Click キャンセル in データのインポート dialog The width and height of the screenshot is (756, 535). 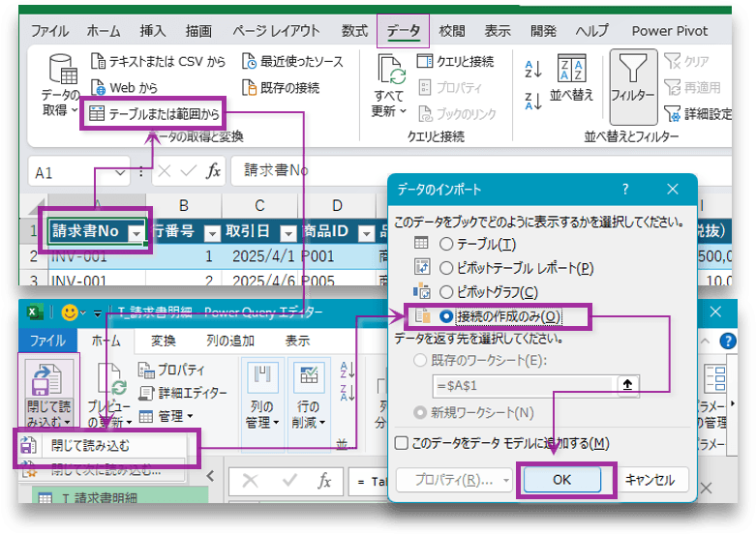[650, 480]
